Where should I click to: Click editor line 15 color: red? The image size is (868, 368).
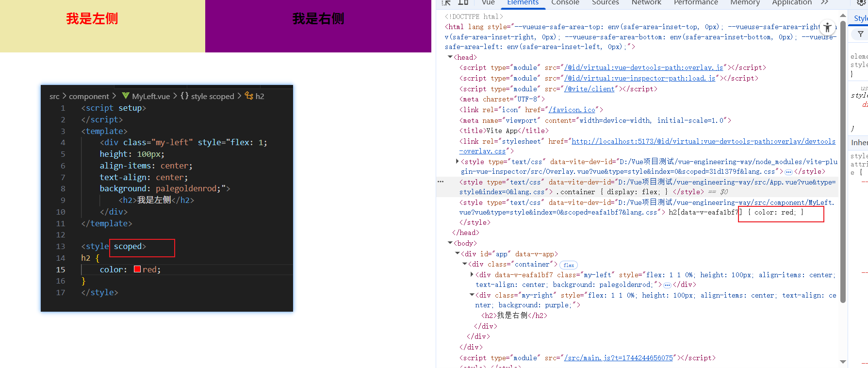130,269
